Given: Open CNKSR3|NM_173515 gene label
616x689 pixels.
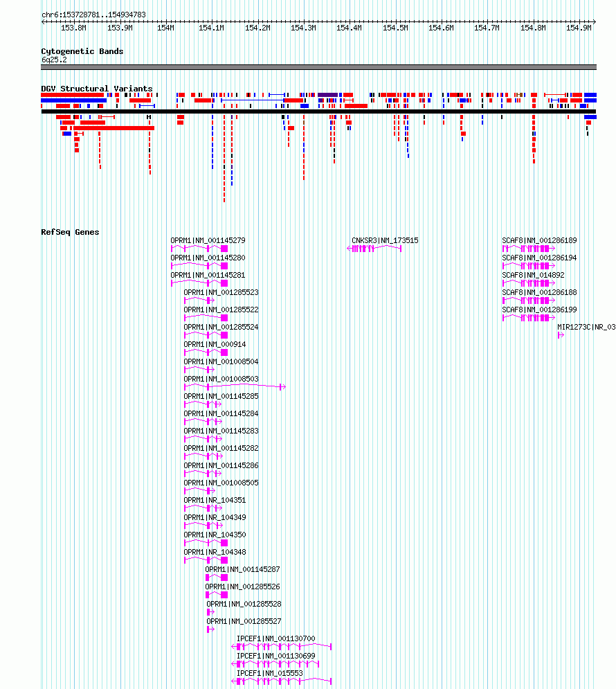Looking at the screenshot, I should 385,240.
